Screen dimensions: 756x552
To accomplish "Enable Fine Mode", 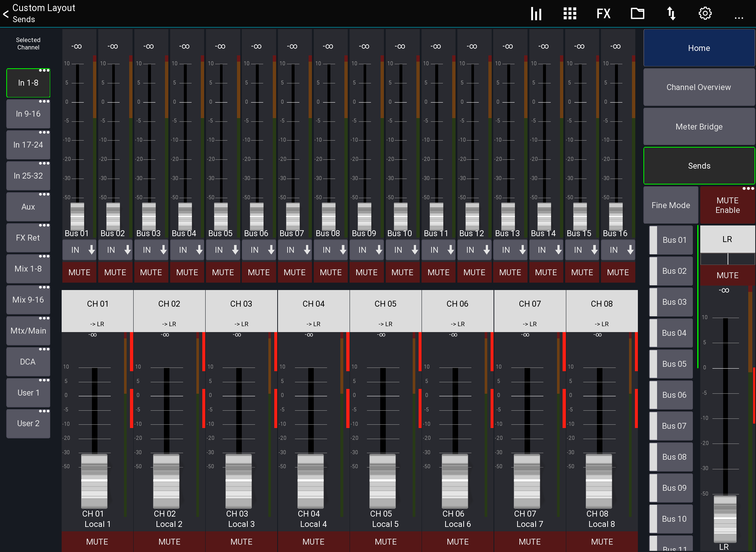I will tap(670, 205).
